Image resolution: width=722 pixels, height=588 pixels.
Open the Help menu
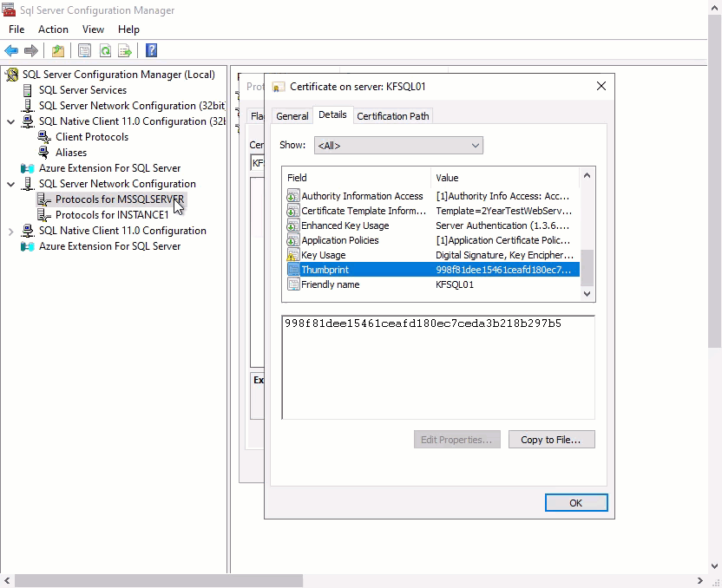point(128,29)
